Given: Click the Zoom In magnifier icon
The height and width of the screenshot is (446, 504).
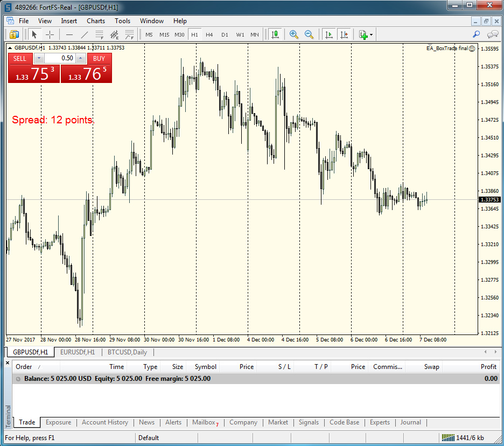Looking at the screenshot, I should click(293, 34).
